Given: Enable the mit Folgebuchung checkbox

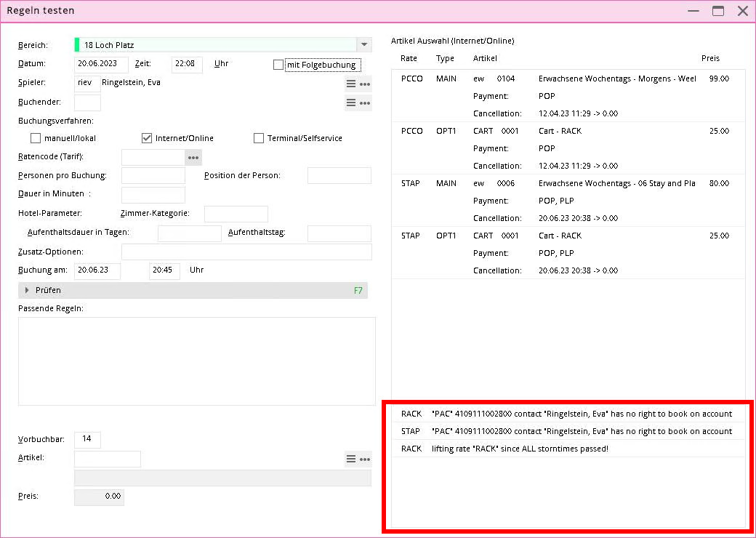Looking at the screenshot, I should (x=278, y=65).
